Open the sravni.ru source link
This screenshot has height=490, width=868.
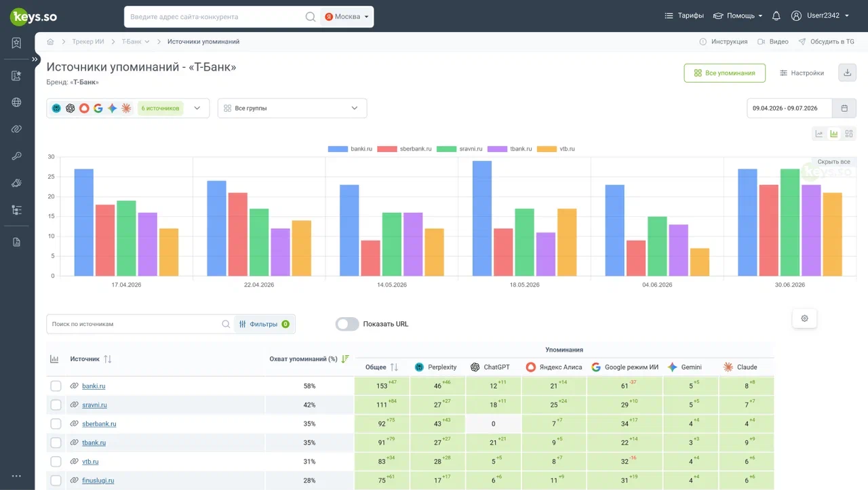click(x=94, y=405)
